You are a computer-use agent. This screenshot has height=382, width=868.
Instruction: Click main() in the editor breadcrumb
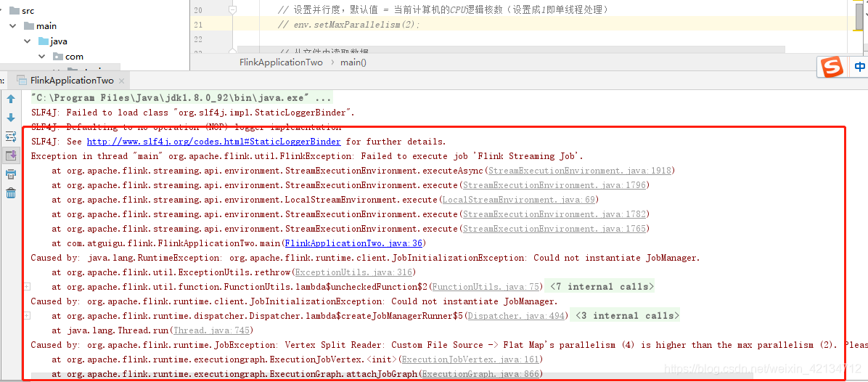(x=353, y=62)
